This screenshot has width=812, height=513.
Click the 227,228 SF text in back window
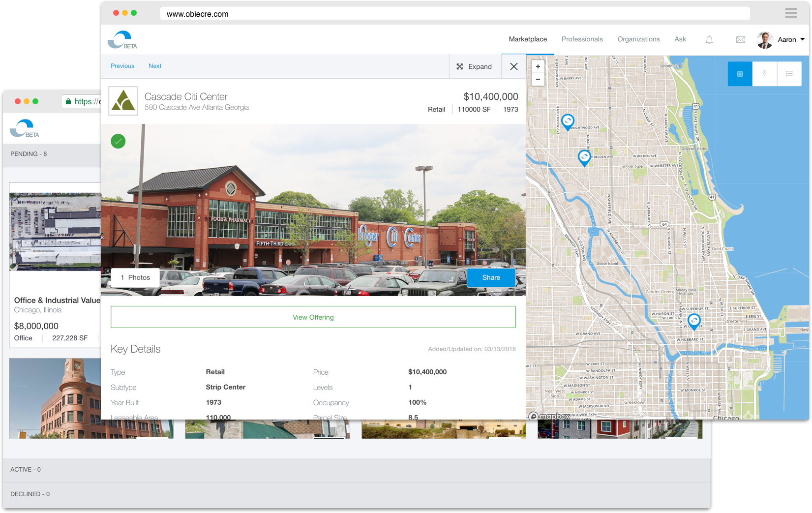(70, 338)
